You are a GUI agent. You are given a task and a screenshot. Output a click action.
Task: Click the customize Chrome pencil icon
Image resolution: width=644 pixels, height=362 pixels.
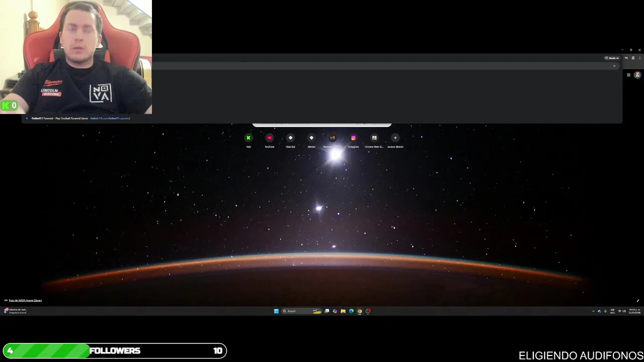(637, 301)
